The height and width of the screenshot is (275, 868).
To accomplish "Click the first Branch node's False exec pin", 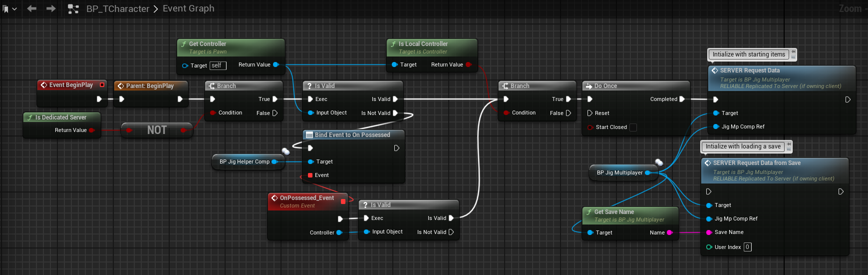I will click(x=275, y=113).
